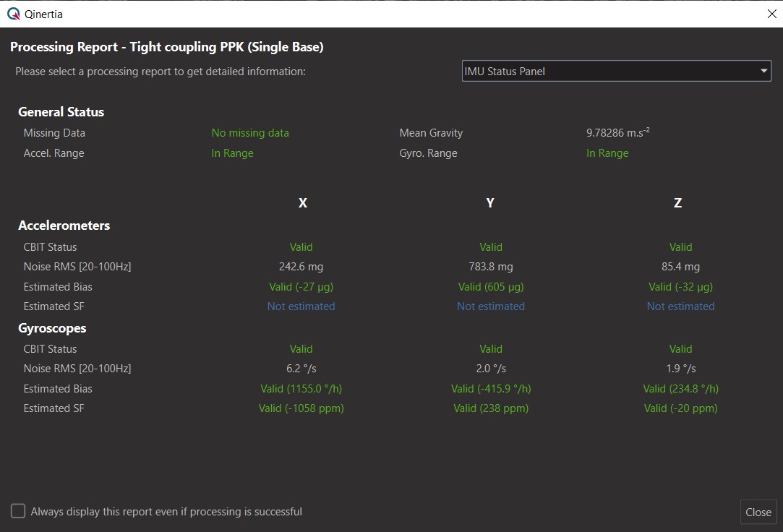Select gyroscope bias 'Valid (1155.0 °/h)'
This screenshot has height=532, width=783.
(301, 389)
